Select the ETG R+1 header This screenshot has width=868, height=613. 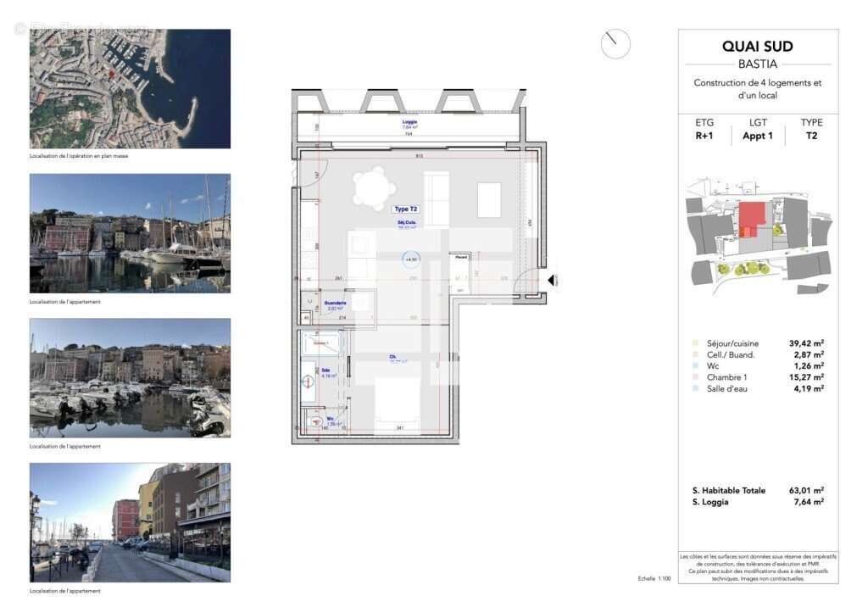[705, 131]
